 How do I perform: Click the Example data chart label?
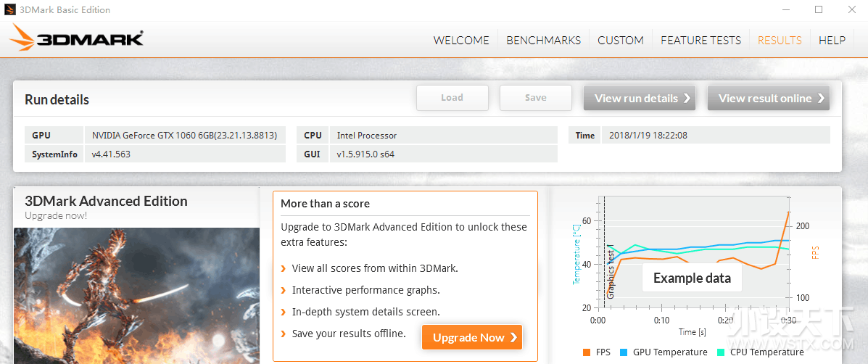[691, 278]
